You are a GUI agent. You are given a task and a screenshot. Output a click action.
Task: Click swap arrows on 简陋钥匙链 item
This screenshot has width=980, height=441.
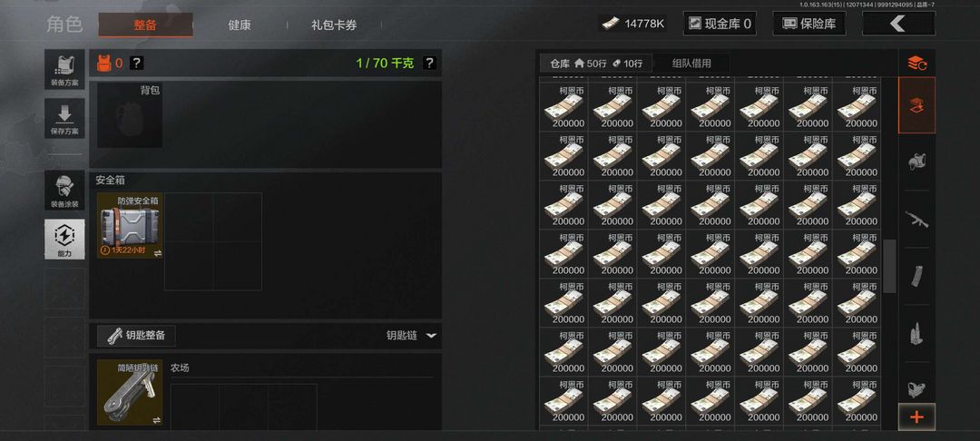[156, 420]
